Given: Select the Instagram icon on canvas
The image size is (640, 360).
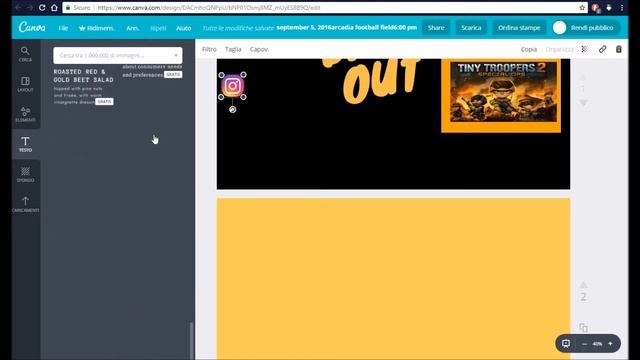Looking at the screenshot, I should point(233,86).
